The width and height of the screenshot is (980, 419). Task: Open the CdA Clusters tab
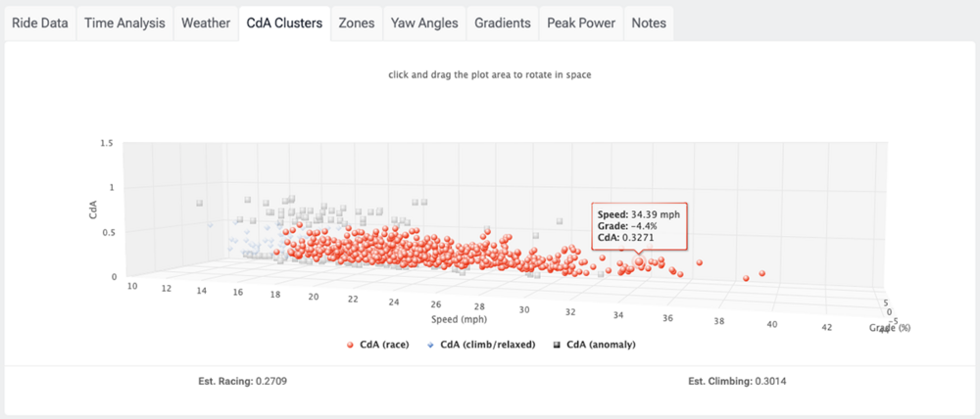pos(284,23)
